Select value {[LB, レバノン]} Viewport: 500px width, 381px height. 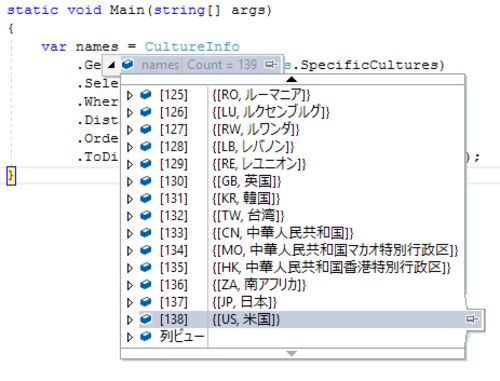pos(253,147)
